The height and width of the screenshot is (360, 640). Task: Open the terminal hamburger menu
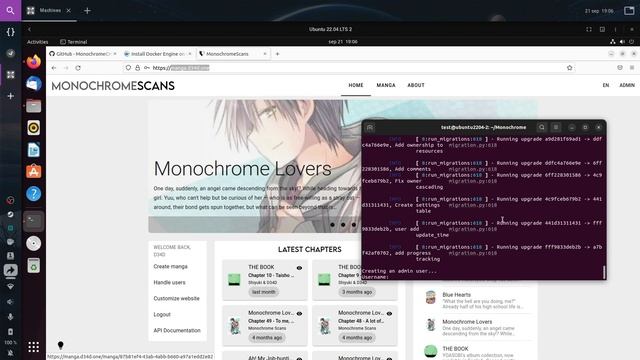[x=556, y=127]
